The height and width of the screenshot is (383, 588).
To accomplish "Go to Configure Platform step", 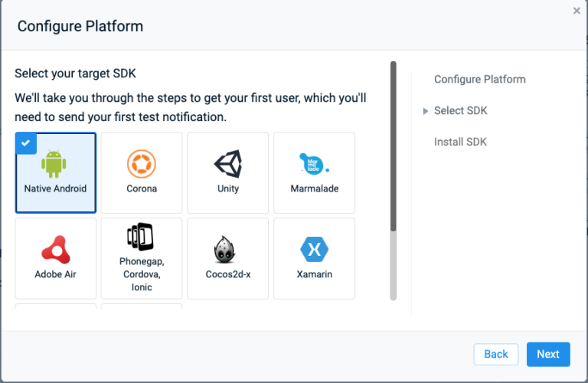I will 479,80.
